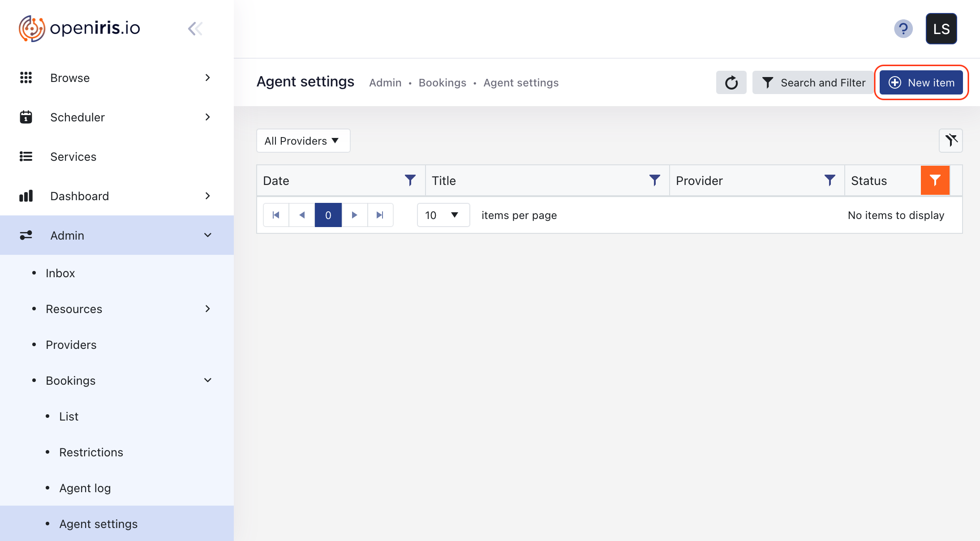
Task: Click the clear-all-filters icon above the table
Action: coord(951,141)
